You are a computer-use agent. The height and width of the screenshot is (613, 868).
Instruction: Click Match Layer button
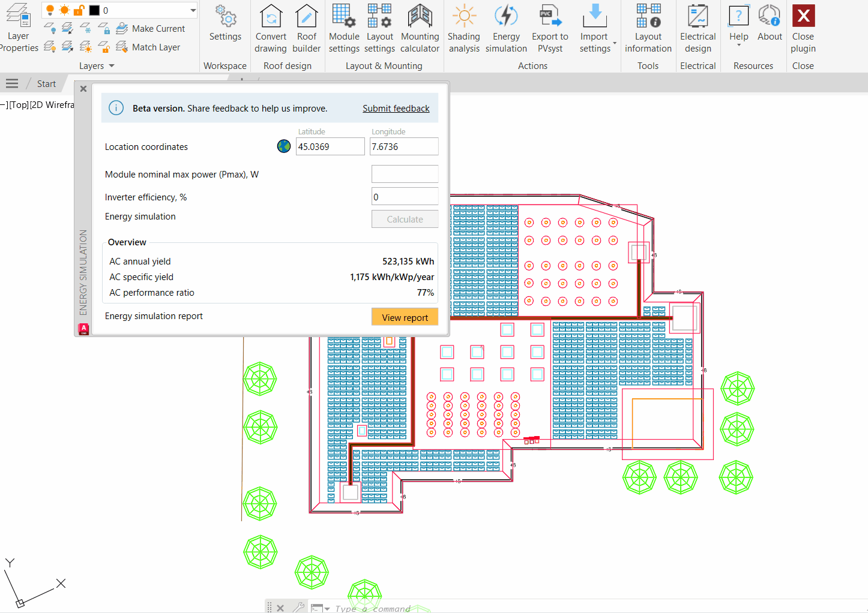point(148,47)
